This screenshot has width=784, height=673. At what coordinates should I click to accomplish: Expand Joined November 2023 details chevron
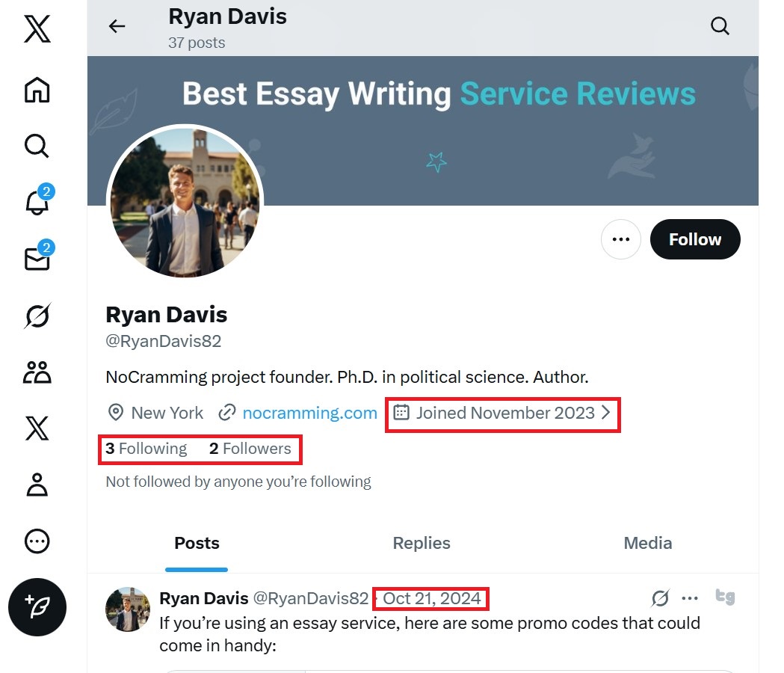coord(606,413)
